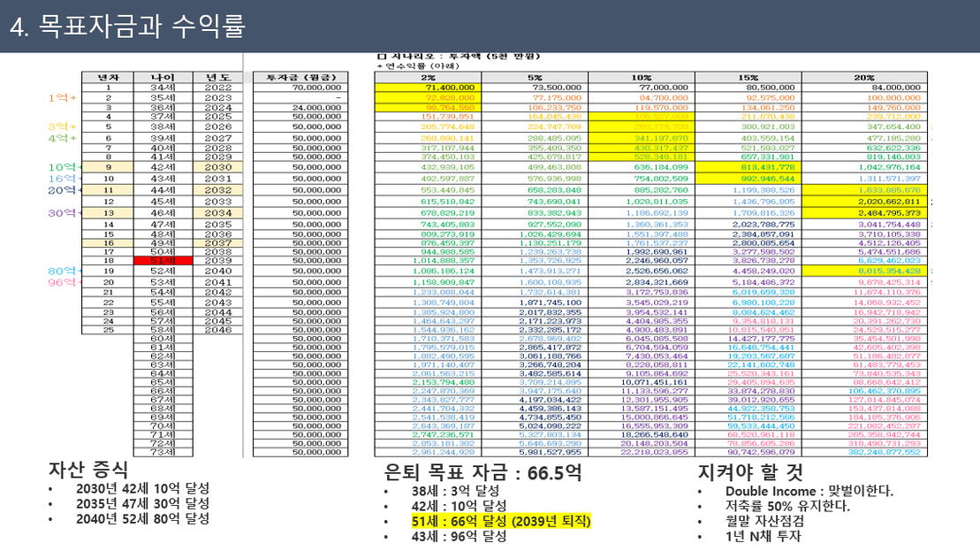Click the '84,000,000' cell
This screenshot has width=980, height=551.
tap(865, 88)
